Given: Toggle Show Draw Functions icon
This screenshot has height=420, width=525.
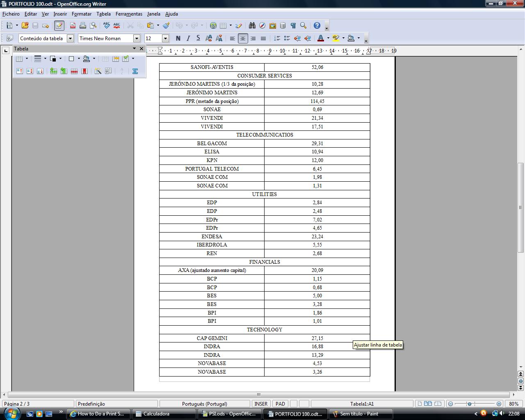Looking at the screenshot, I should pyautogui.click(x=239, y=25).
